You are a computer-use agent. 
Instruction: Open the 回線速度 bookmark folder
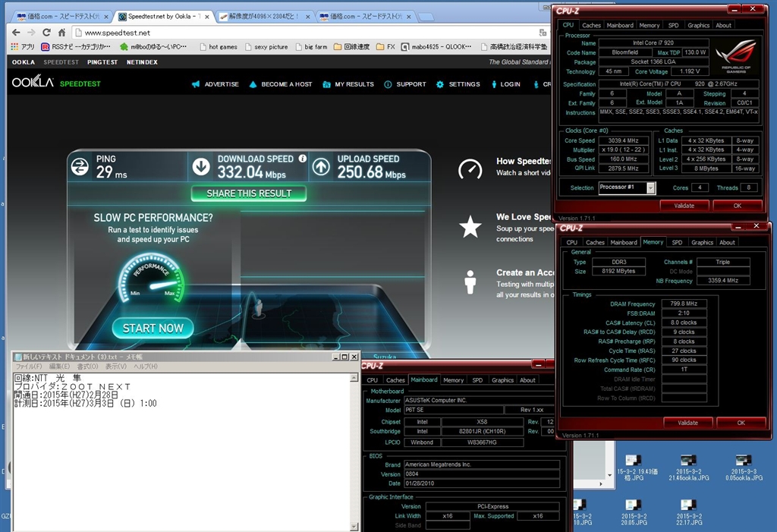point(352,46)
